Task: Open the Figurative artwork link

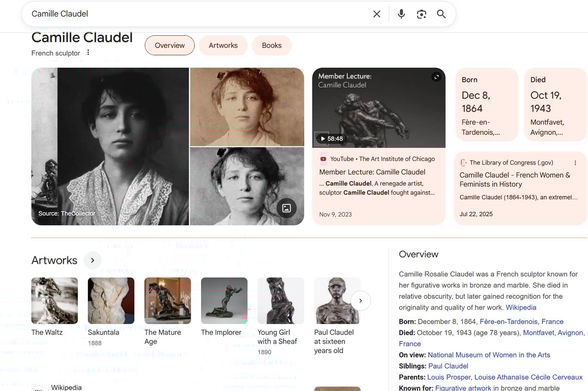Action: (463, 388)
